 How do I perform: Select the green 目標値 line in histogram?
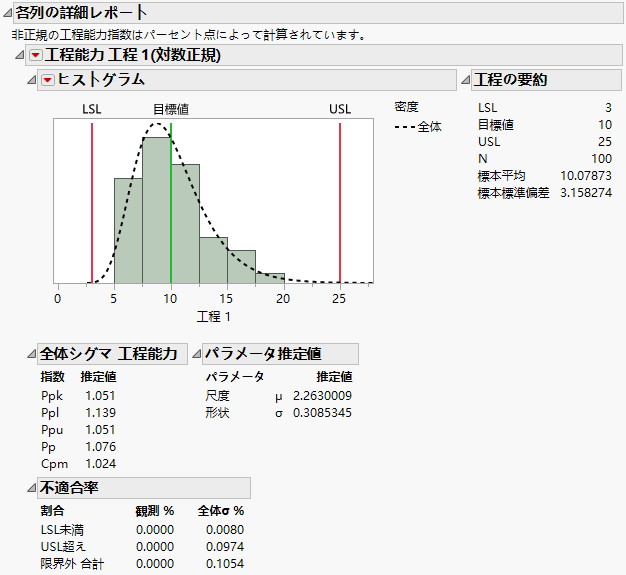pos(171,203)
